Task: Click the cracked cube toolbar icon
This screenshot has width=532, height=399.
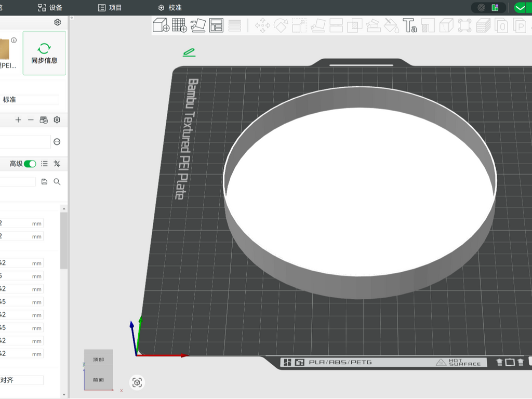Action: coord(446,25)
